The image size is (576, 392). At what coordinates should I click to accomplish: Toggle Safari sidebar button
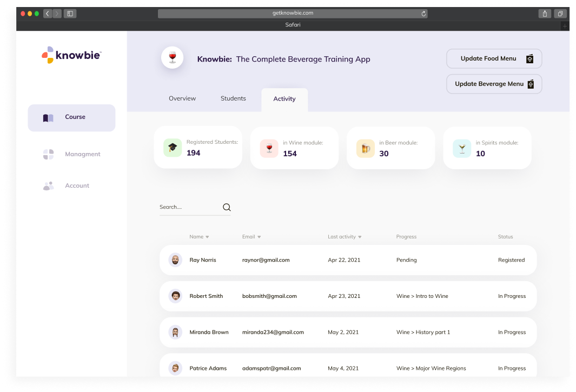tap(70, 14)
